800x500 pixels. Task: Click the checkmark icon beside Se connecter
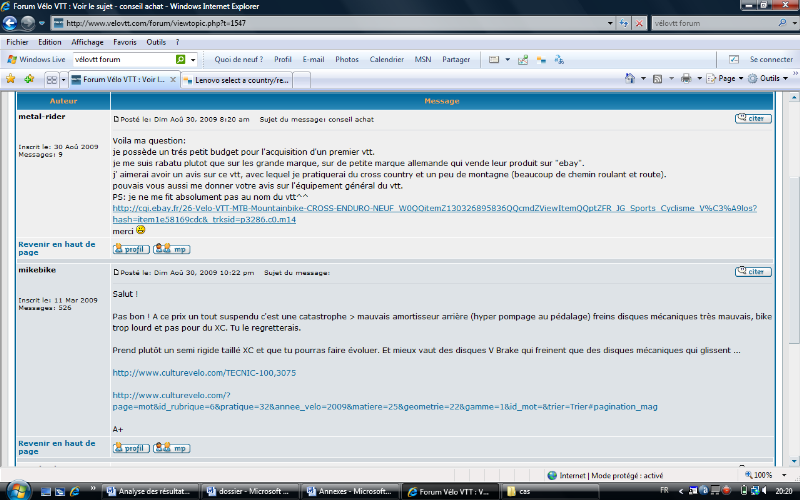pyautogui.click(x=734, y=60)
